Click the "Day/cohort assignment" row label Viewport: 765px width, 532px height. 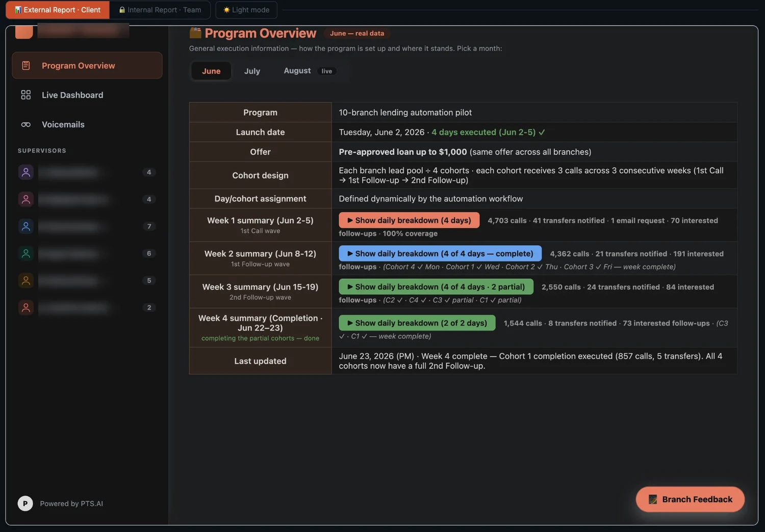[260, 199]
